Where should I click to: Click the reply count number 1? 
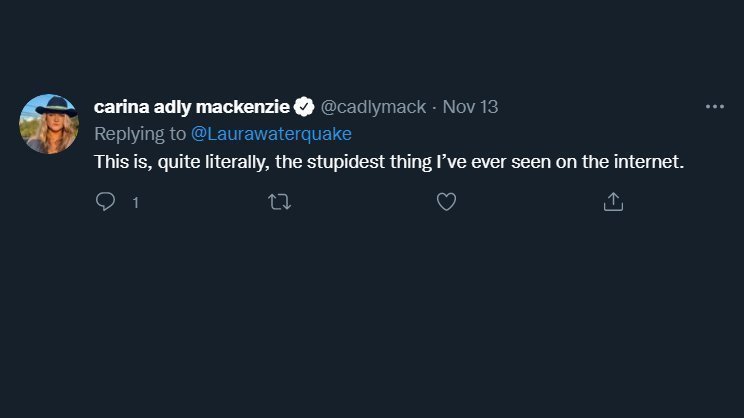point(135,203)
